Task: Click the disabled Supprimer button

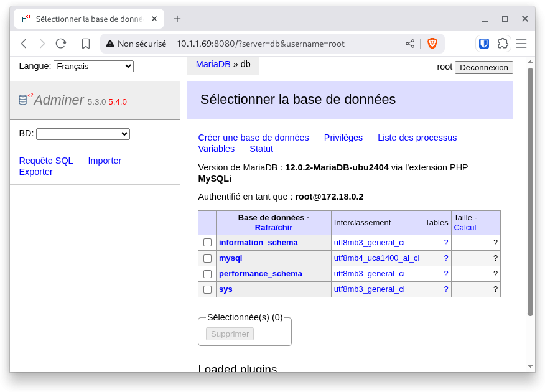Action: (x=230, y=334)
